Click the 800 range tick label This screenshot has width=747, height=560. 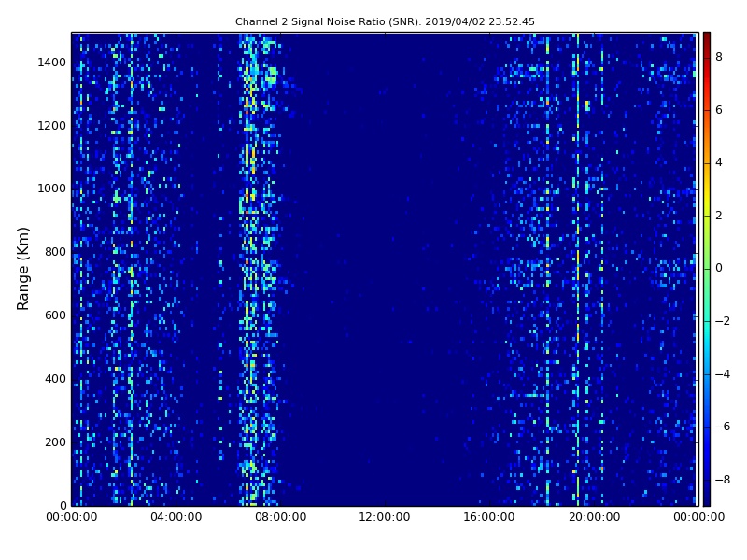point(55,252)
